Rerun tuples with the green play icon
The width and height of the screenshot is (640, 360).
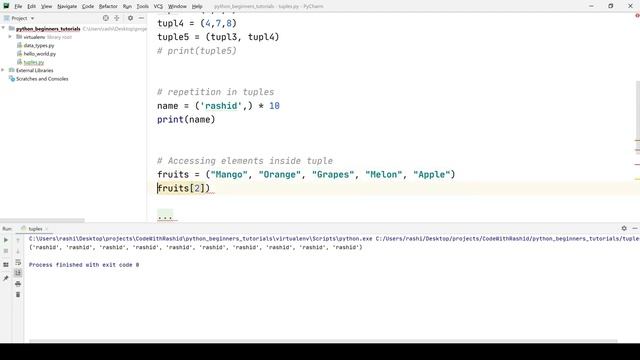(6, 240)
